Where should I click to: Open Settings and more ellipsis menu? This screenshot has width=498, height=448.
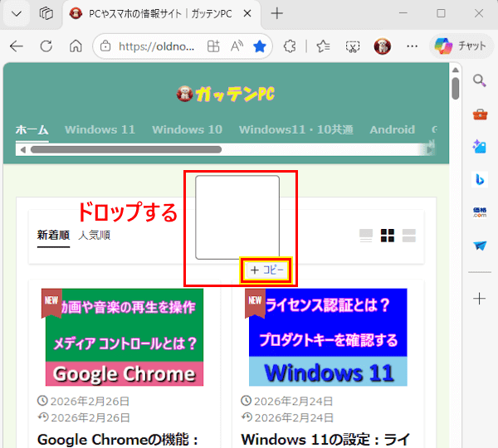click(x=412, y=46)
